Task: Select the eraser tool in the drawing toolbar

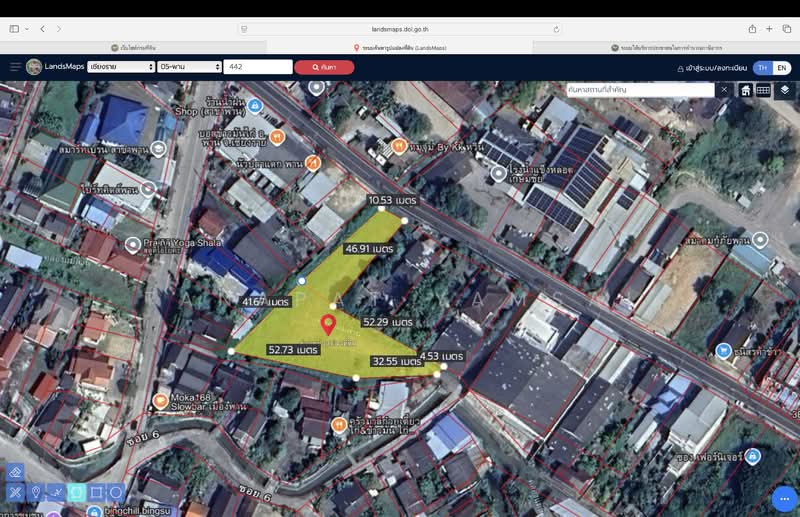Action: [15, 471]
